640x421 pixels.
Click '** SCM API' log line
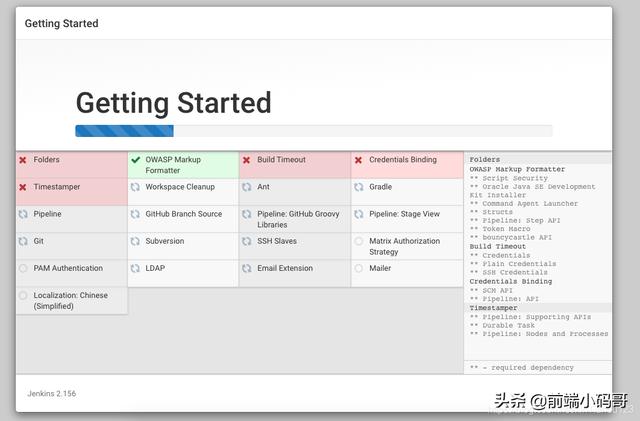pos(491,290)
